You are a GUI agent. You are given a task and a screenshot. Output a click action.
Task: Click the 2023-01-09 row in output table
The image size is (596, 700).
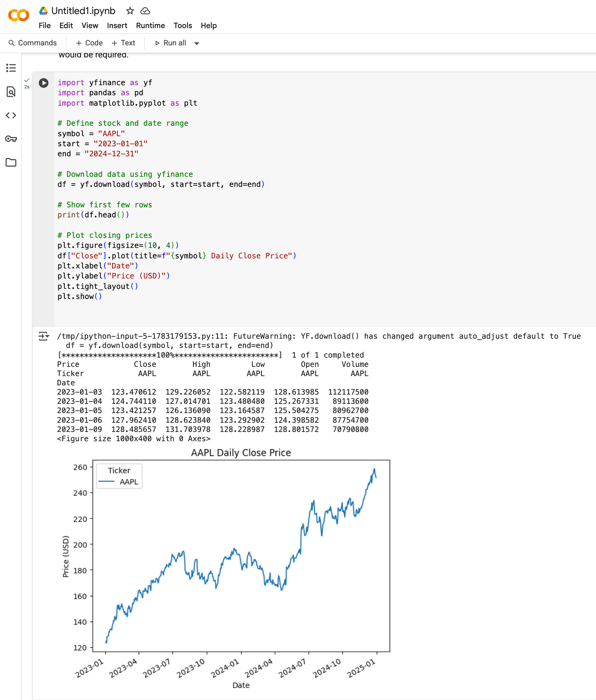213,430
